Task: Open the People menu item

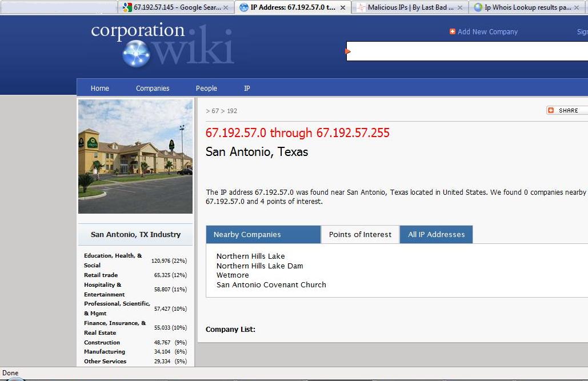Action: [206, 88]
